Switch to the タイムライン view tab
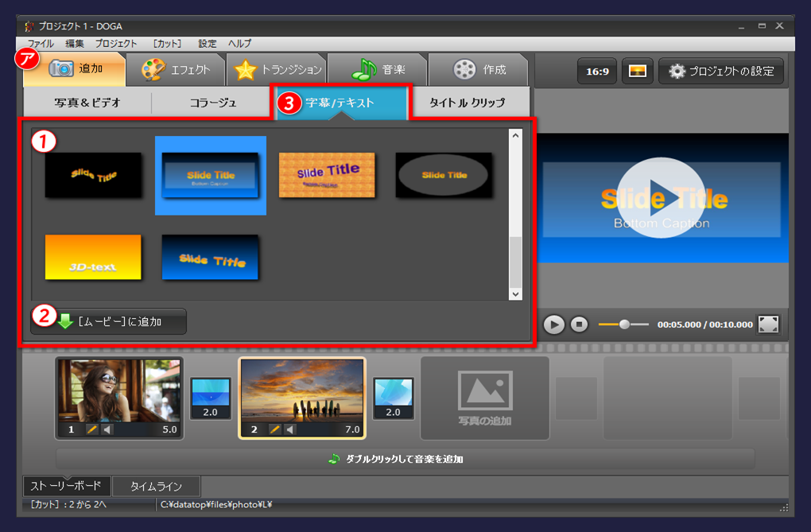811x532 pixels. click(x=157, y=486)
